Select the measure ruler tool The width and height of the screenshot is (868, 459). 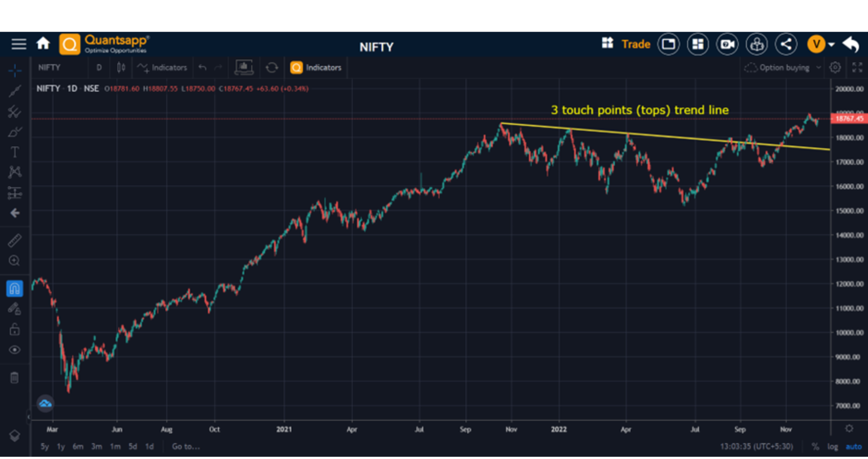(14, 240)
